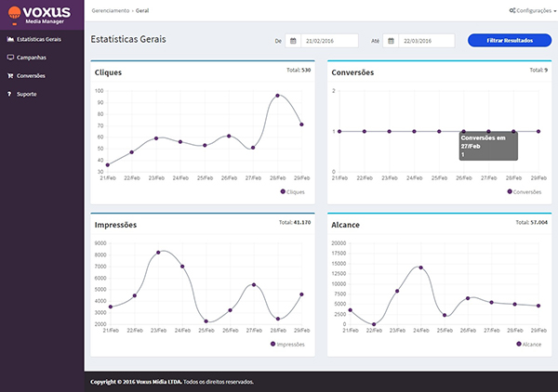
Task: Click the Campanhas monitor icon
Action: click(x=9, y=58)
